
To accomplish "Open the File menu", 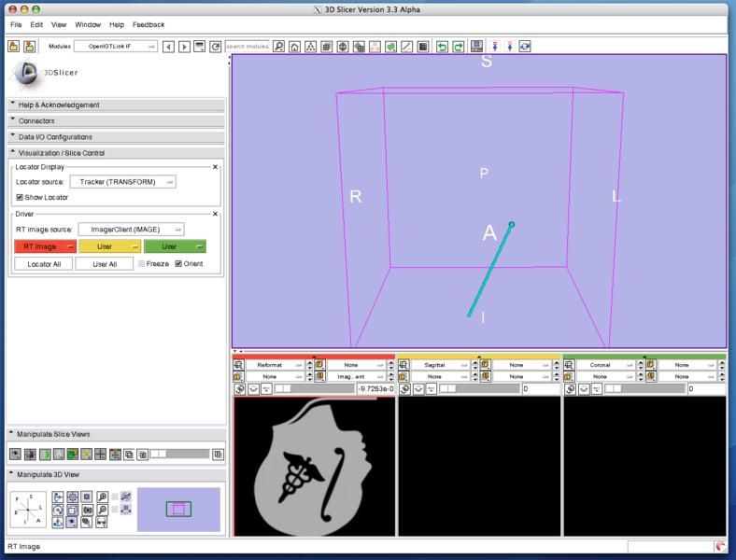I will coord(16,24).
